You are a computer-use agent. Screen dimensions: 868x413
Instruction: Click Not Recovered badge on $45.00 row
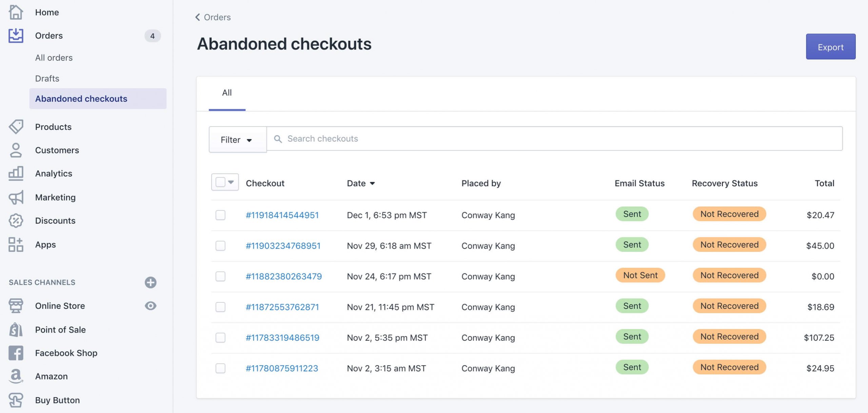[x=729, y=245]
